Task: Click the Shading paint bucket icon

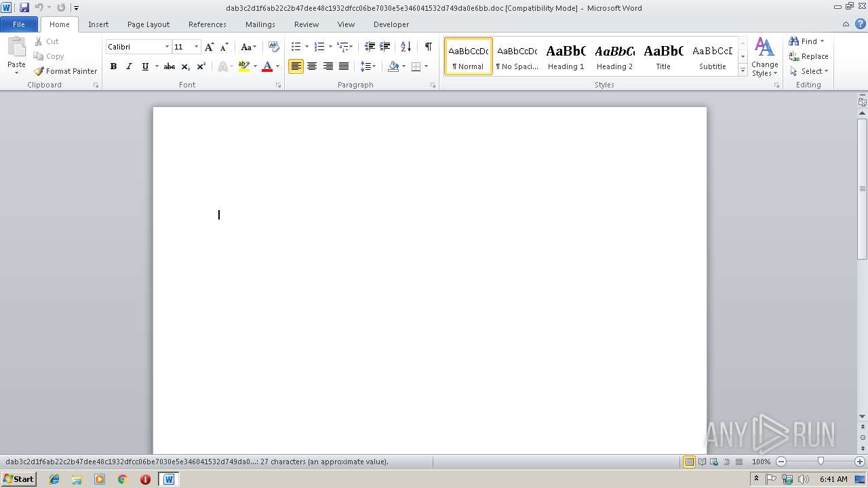Action: 393,66
